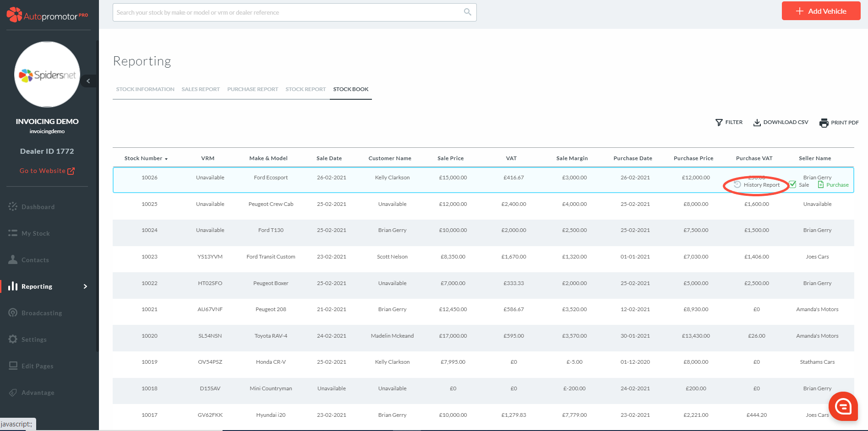The height and width of the screenshot is (431, 868).
Task: Click the Download CSV icon
Action: (x=757, y=123)
